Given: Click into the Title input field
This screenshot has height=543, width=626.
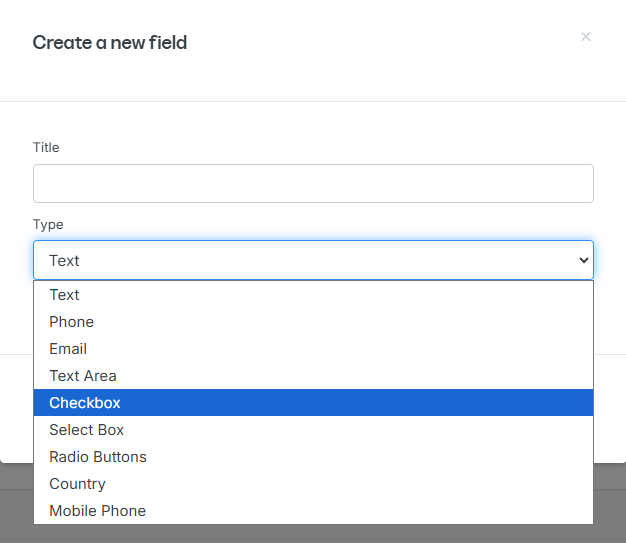Looking at the screenshot, I should pos(313,183).
